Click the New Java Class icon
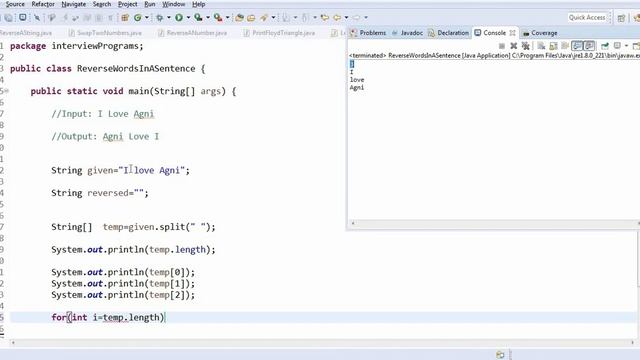 pos(138,18)
